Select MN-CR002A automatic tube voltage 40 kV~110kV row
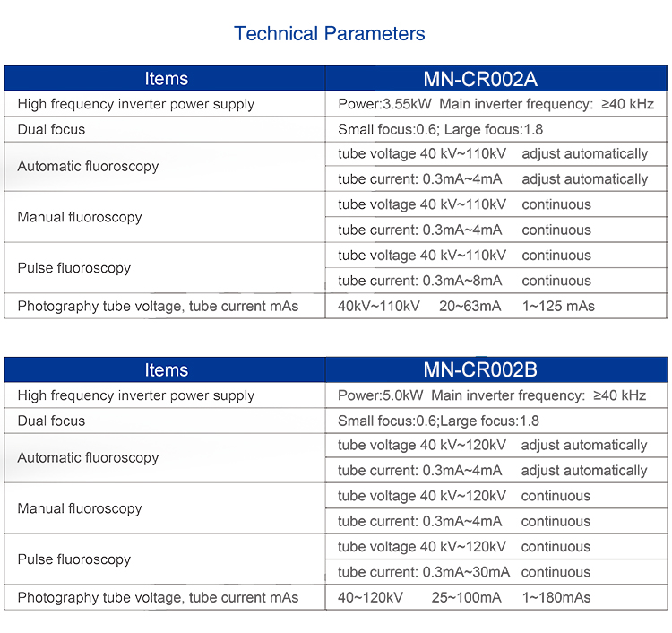672x633 pixels. [493, 154]
